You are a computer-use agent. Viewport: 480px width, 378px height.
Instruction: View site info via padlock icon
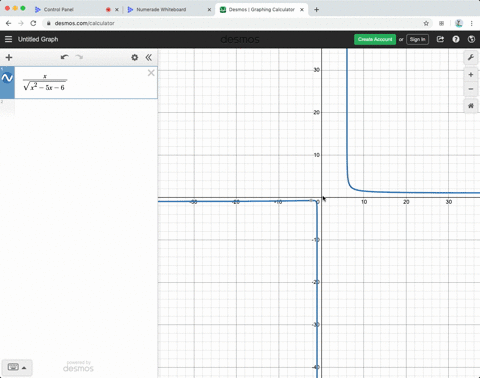[49, 23]
